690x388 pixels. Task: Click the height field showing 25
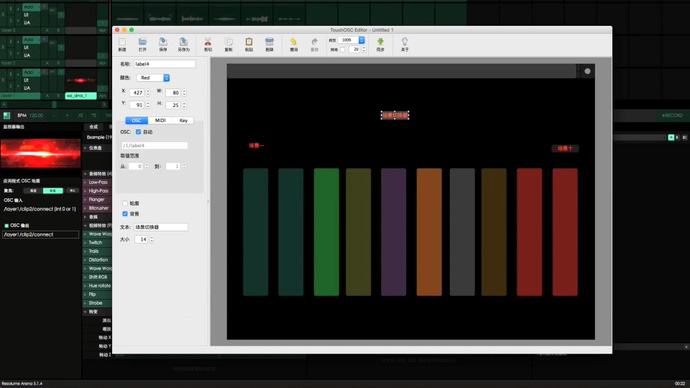(173, 105)
